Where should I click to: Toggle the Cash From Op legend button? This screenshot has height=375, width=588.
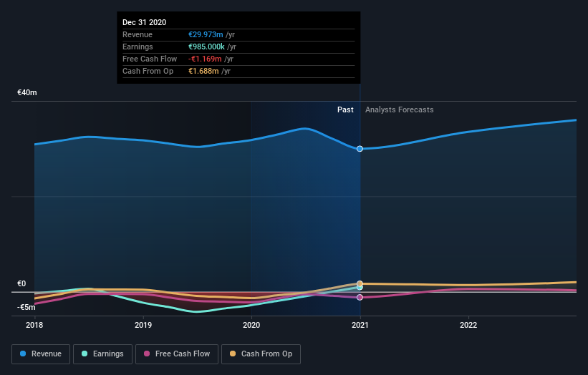tap(261, 354)
